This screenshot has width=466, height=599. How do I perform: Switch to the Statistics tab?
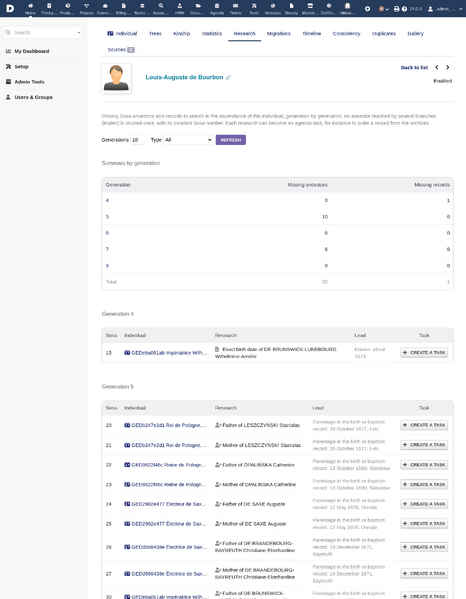[x=212, y=34]
